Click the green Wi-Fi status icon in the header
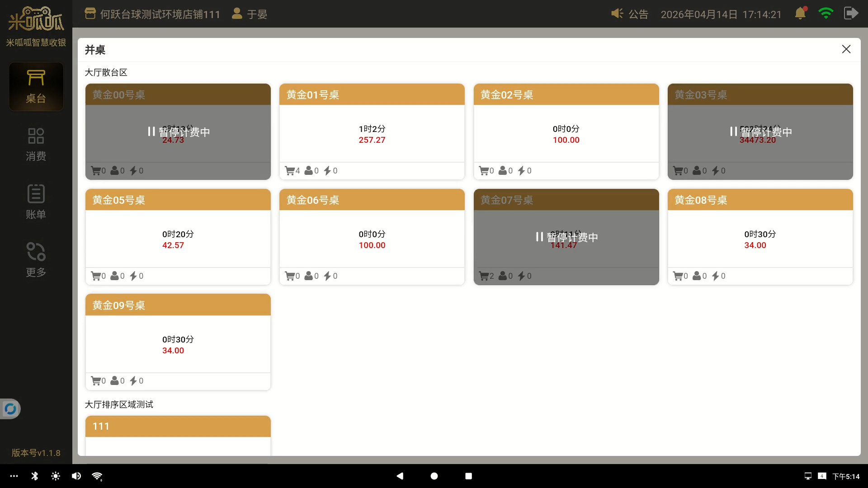The image size is (868, 488). [x=826, y=14]
